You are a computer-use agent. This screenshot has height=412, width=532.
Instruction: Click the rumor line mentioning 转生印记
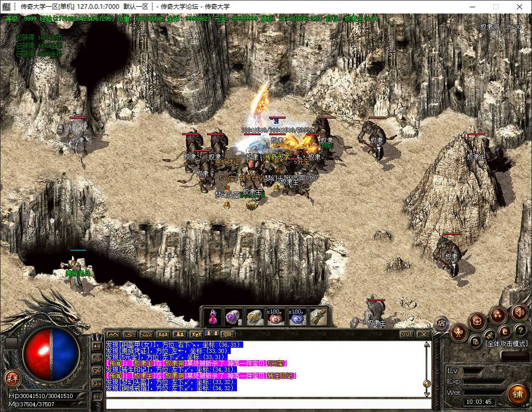(201, 376)
